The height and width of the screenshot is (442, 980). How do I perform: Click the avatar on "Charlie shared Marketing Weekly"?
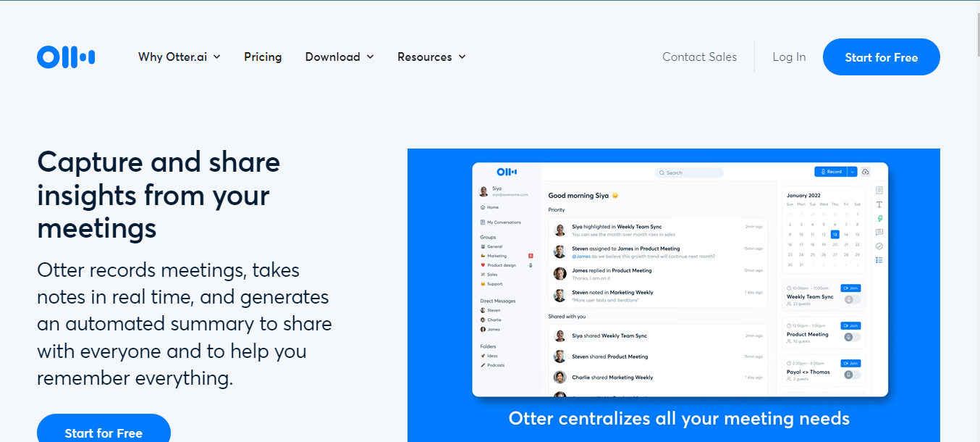click(x=560, y=377)
